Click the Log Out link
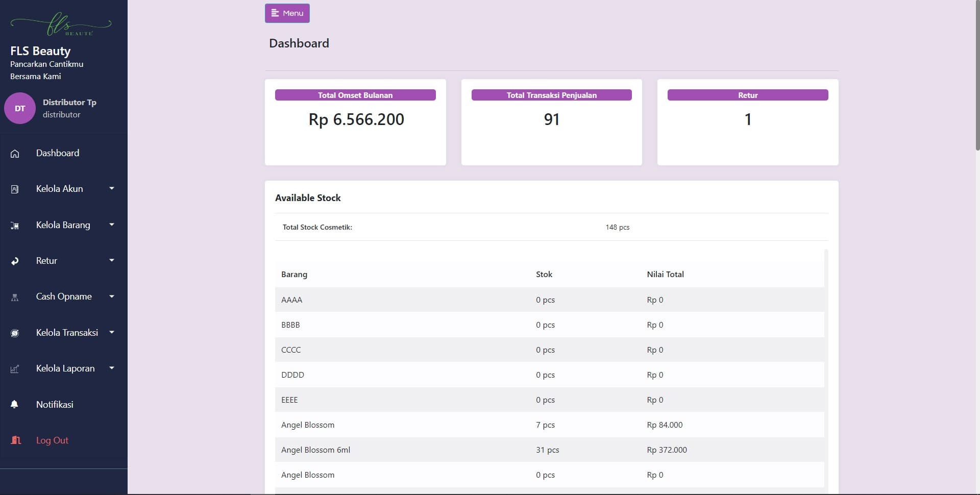Image resolution: width=980 pixels, height=495 pixels. click(x=52, y=440)
